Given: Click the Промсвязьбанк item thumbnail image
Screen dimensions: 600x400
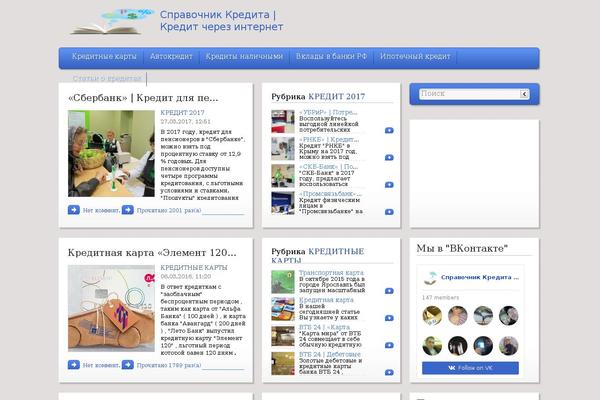Looking at the screenshot, I should 283,203.
